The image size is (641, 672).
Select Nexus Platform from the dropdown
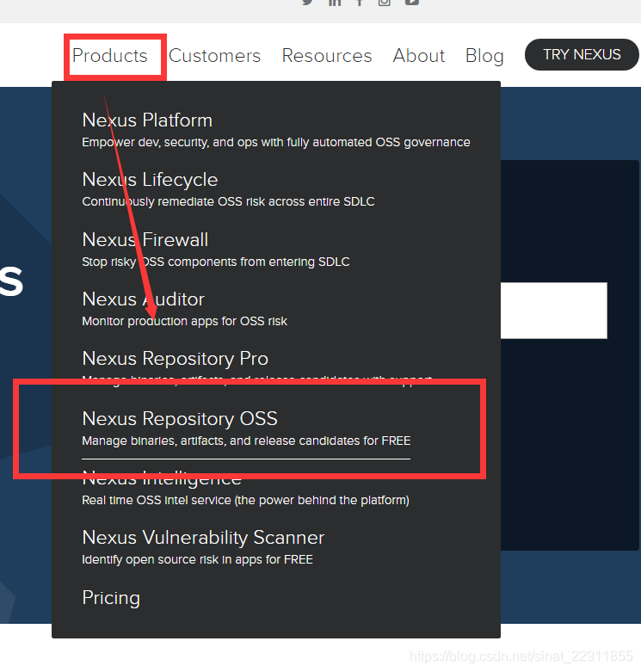click(x=147, y=120)
